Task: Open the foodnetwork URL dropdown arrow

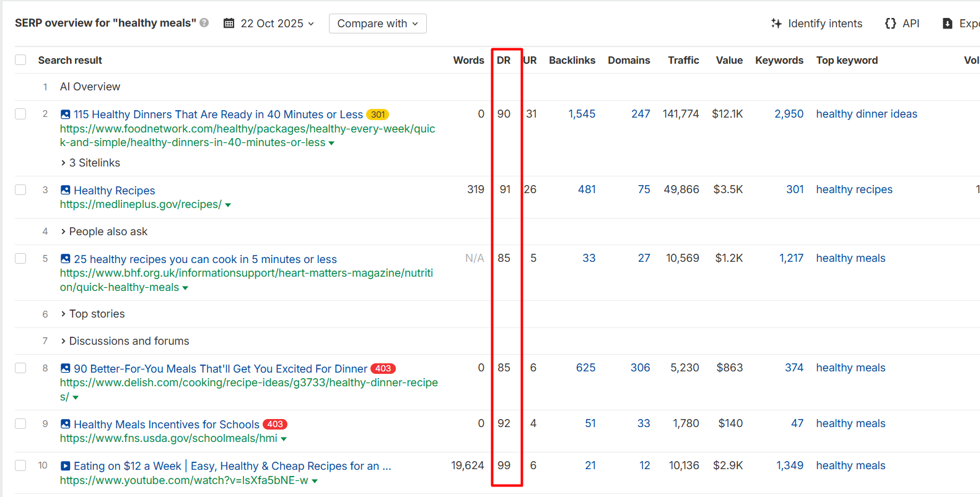Action: pos(331,143)
